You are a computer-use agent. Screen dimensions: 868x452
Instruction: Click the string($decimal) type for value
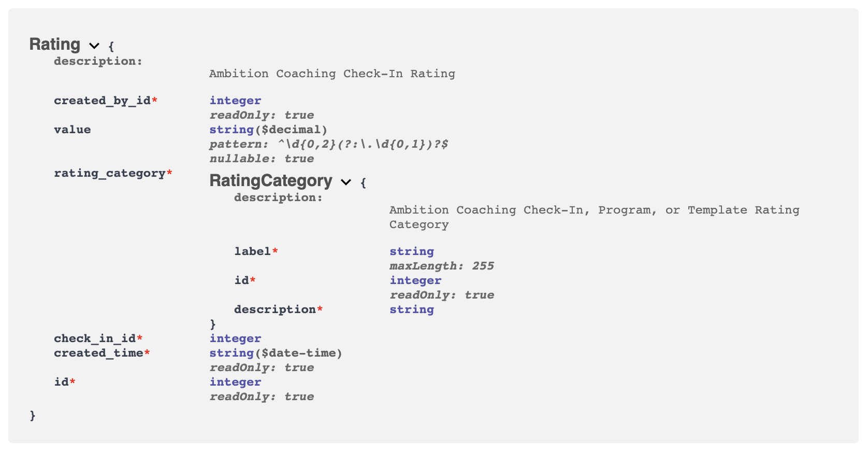click(268, 130)
